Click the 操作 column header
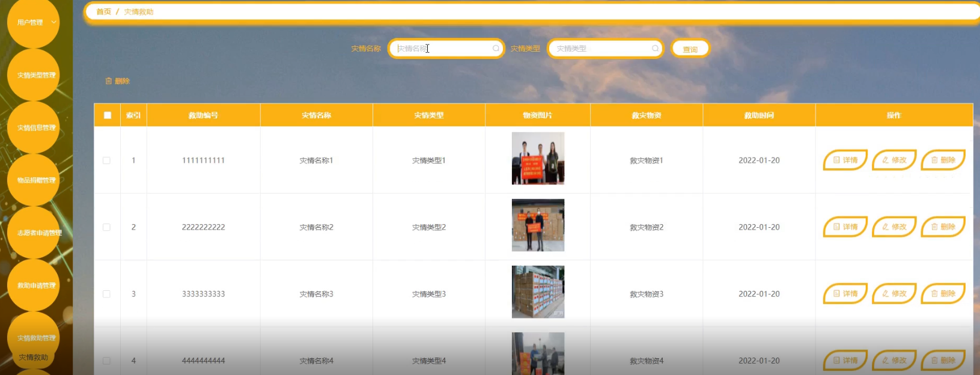 tap(894, 115)
